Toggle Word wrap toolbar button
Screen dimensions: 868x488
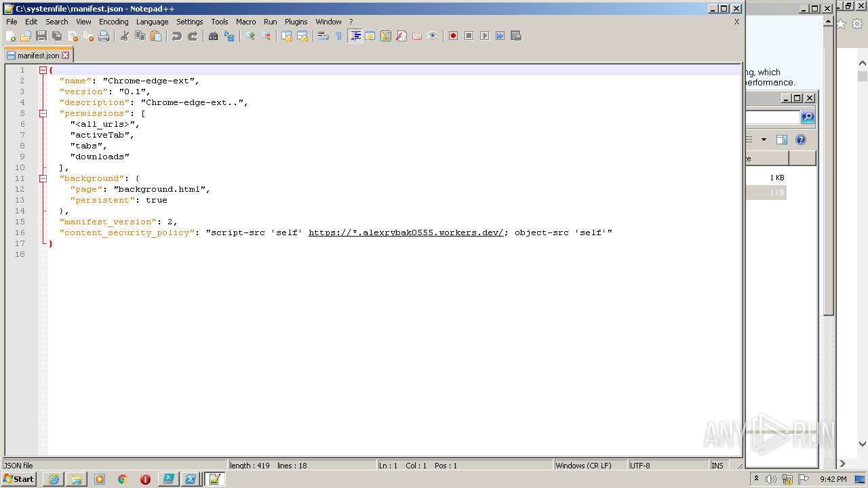point(323,36)
